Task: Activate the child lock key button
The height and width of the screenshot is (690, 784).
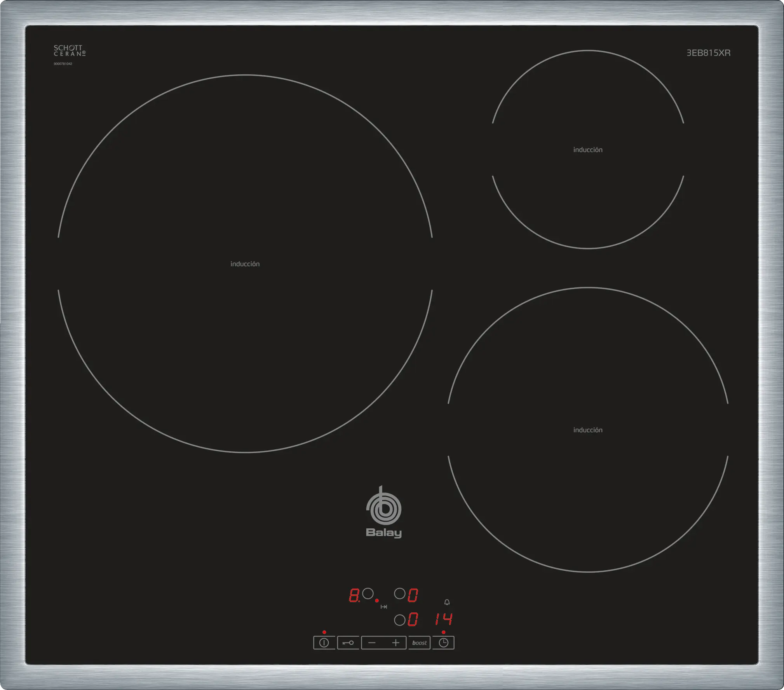Action: 348,643
